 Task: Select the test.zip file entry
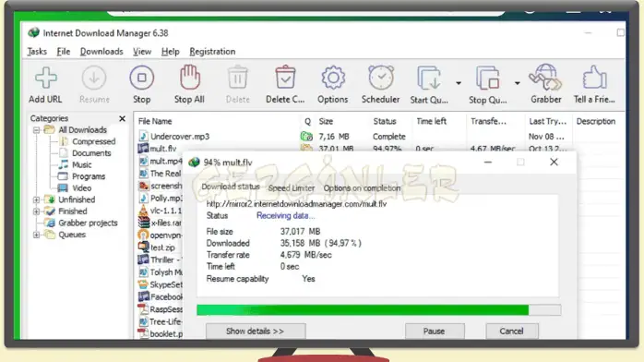pos(162,247)
